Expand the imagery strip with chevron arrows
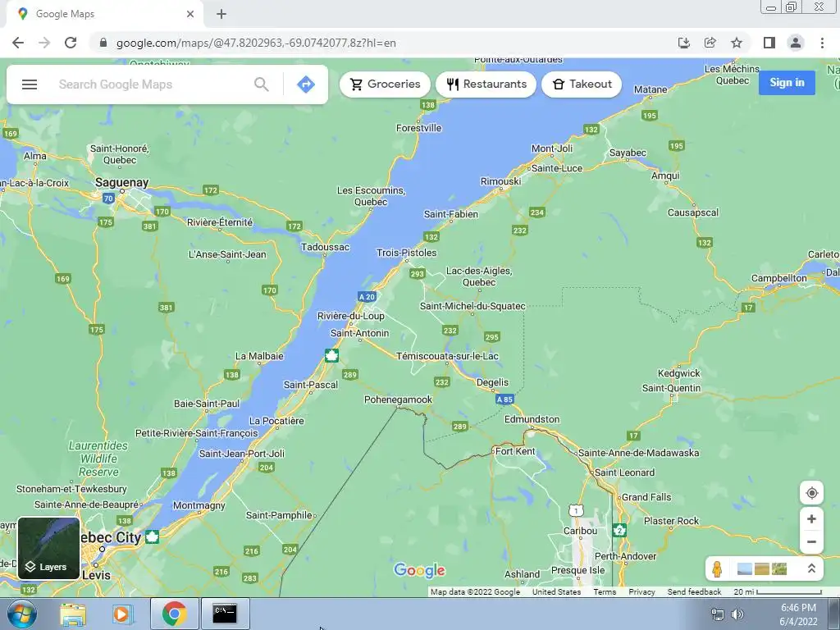 click(811, 568)
